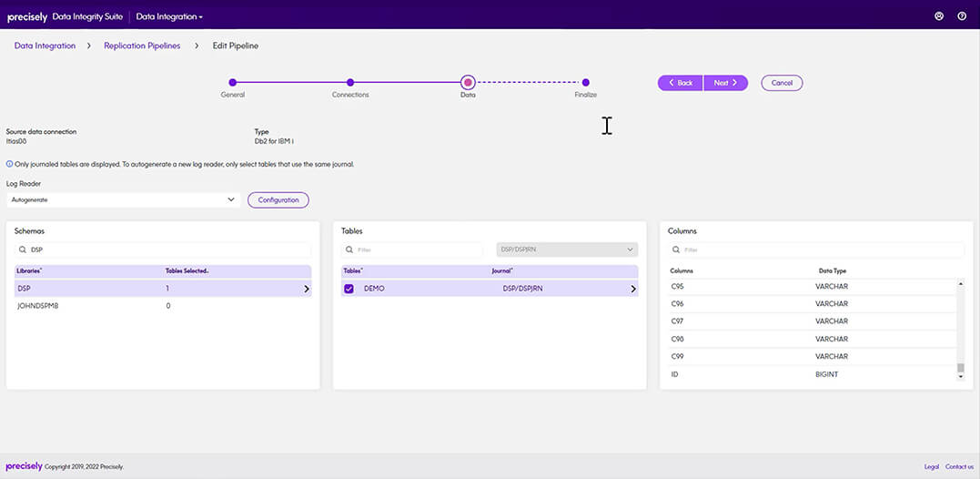Click the Back button
The height and width of the screenshot is (479, 980).
coord(681,83)
